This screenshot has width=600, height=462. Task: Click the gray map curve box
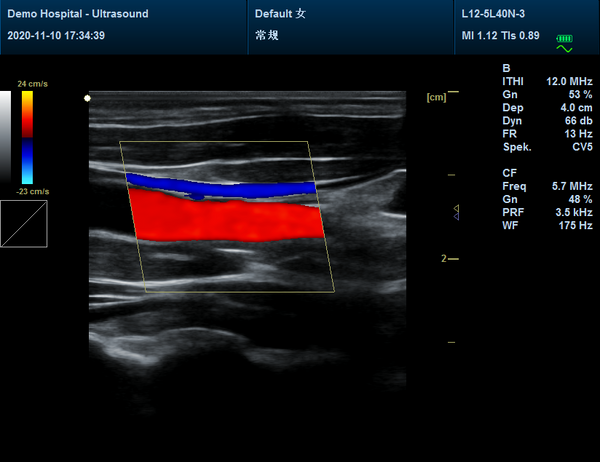click(x=23, y=223)
